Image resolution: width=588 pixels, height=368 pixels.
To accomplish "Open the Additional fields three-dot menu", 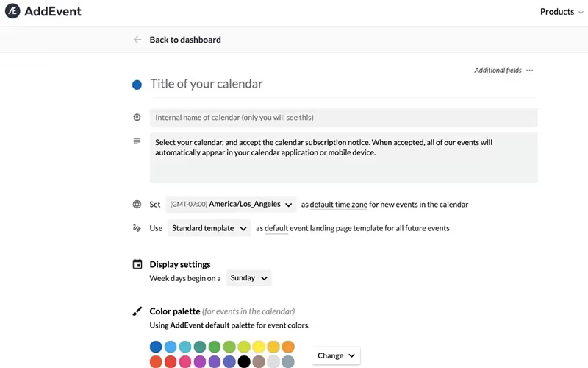I will [529, 70].
